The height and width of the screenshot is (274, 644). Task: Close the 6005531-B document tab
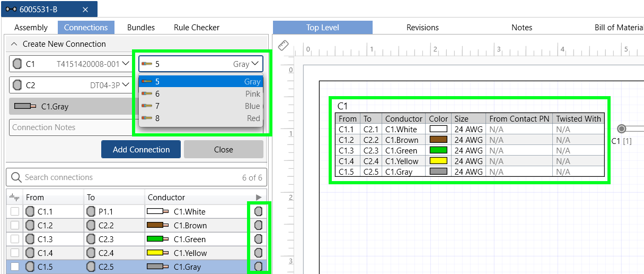86,10
